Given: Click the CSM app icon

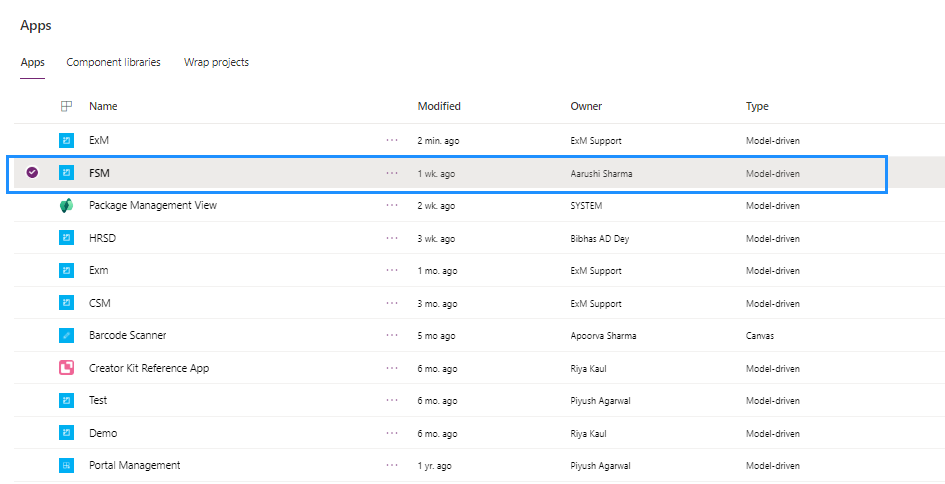Looking at the screenshot, I should tap(66, 303).
